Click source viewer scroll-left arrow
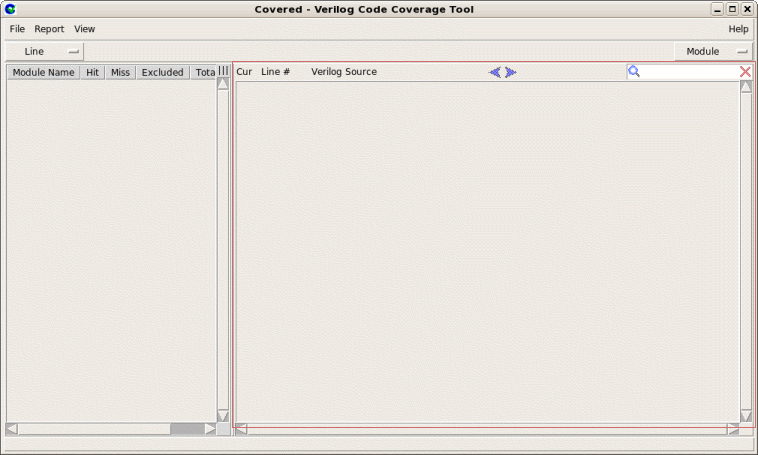Screen dimensions: 758x455 241,429
